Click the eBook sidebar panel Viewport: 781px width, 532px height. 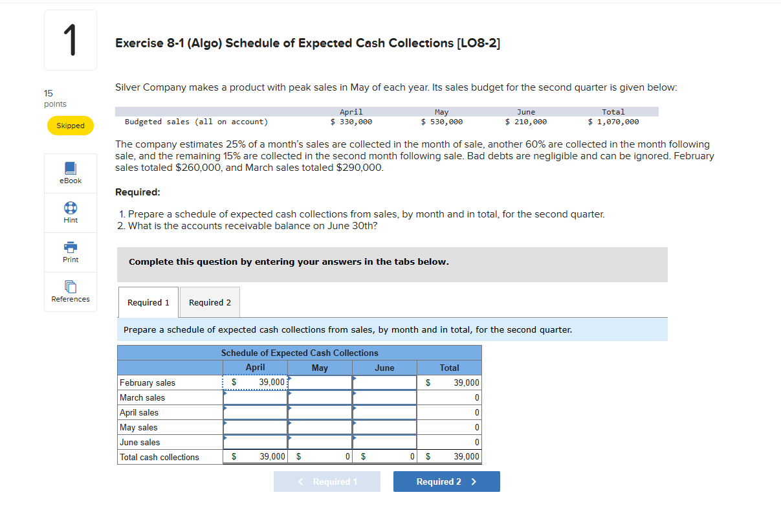point(70,173)
